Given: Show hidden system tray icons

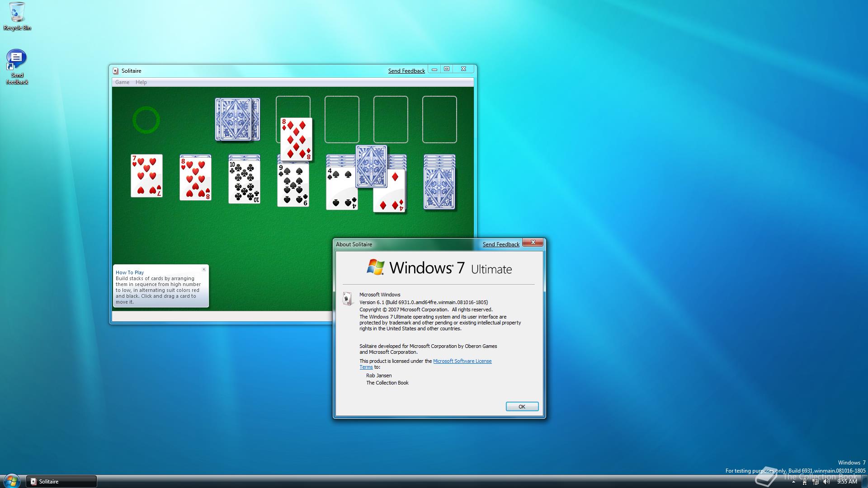Looking at the screenshot, I should coord(793,482).
